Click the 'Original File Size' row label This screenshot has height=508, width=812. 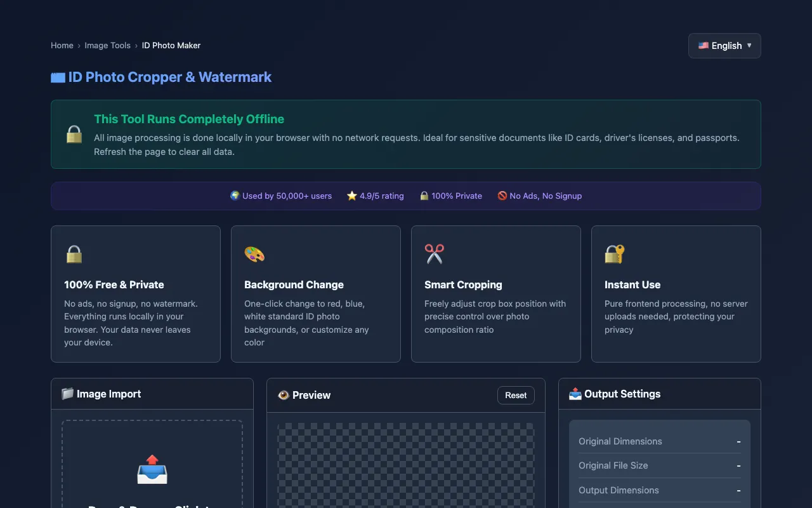click(613, 465)
